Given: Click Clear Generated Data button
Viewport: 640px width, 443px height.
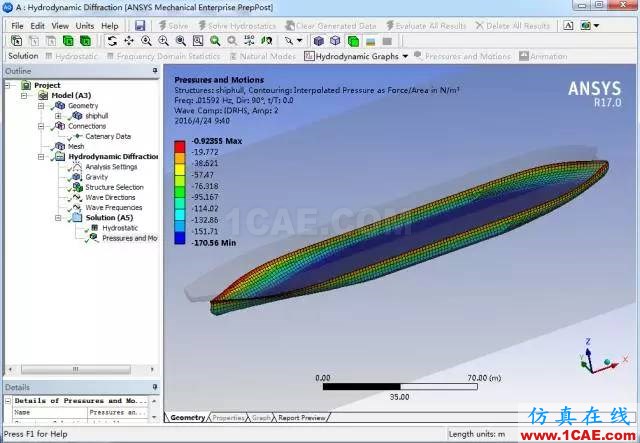Looking at the screenshot, I should 330,26.
